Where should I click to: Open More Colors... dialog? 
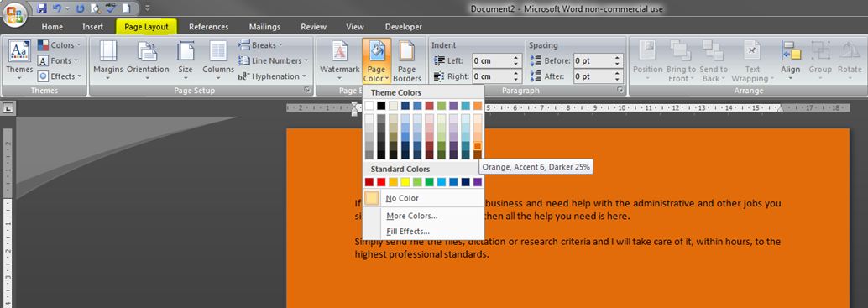[423, 216]
